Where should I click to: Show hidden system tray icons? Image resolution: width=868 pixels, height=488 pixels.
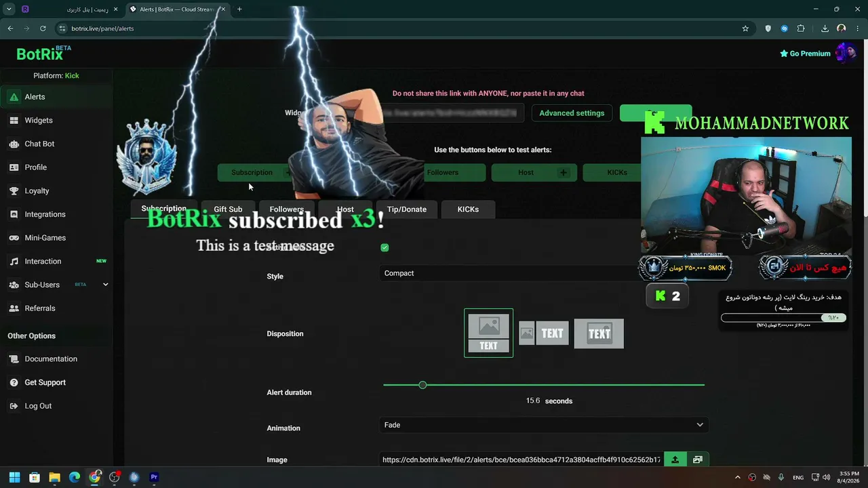click(738, 477)
